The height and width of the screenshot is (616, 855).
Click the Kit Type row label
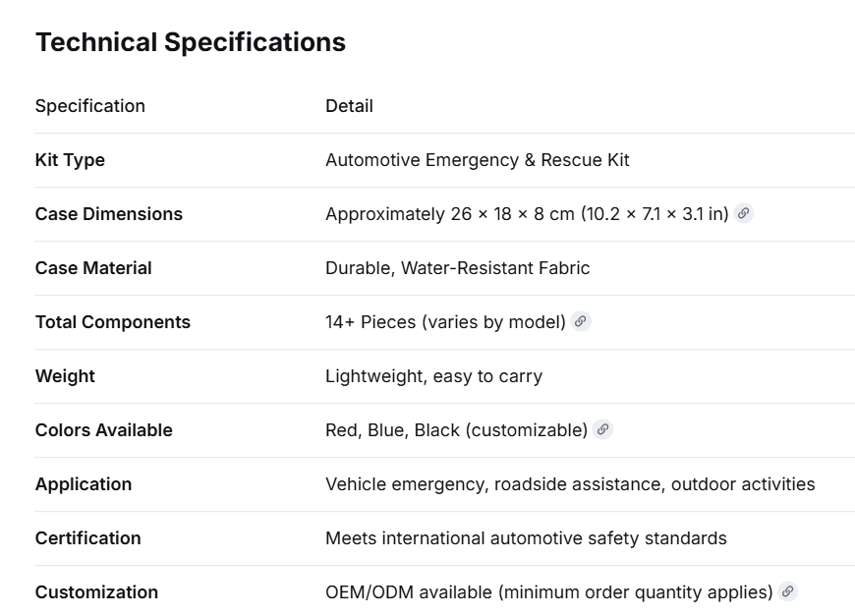[x=70, y=160]
